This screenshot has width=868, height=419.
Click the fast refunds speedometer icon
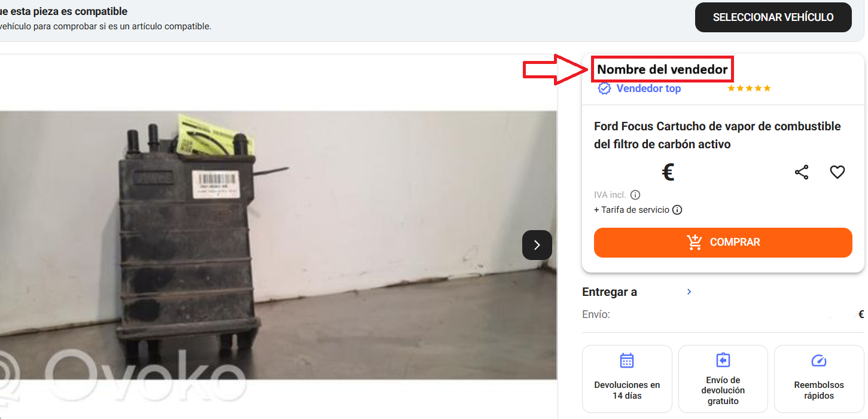point(818,361)
